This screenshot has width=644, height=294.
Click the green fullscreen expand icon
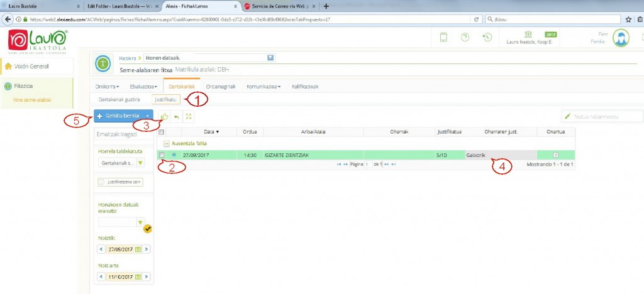coord(189,116)
